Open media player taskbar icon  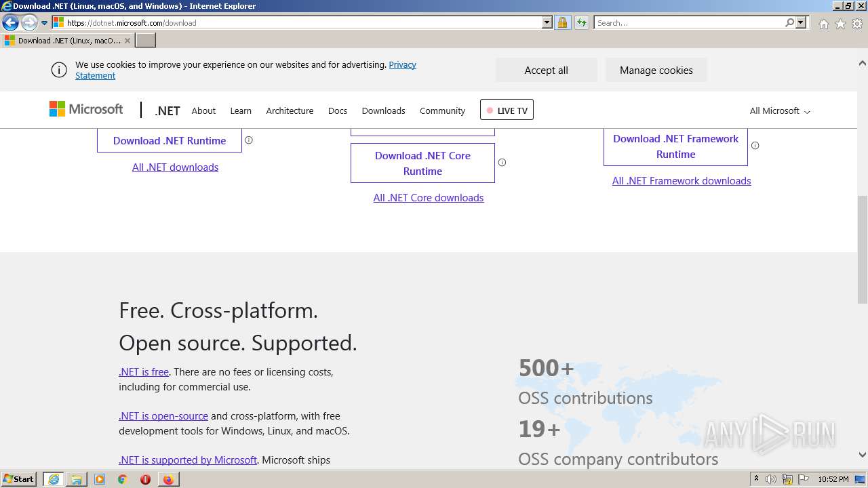(100, 479)
